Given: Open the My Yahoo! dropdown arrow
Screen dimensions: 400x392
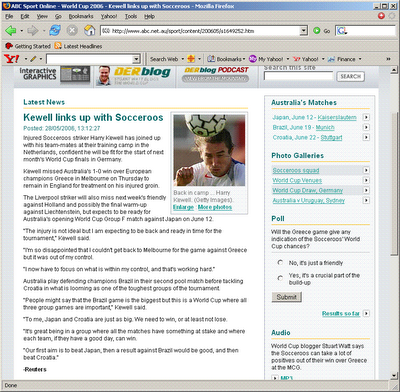Looking at the screenshot, I should coord(288,59).
